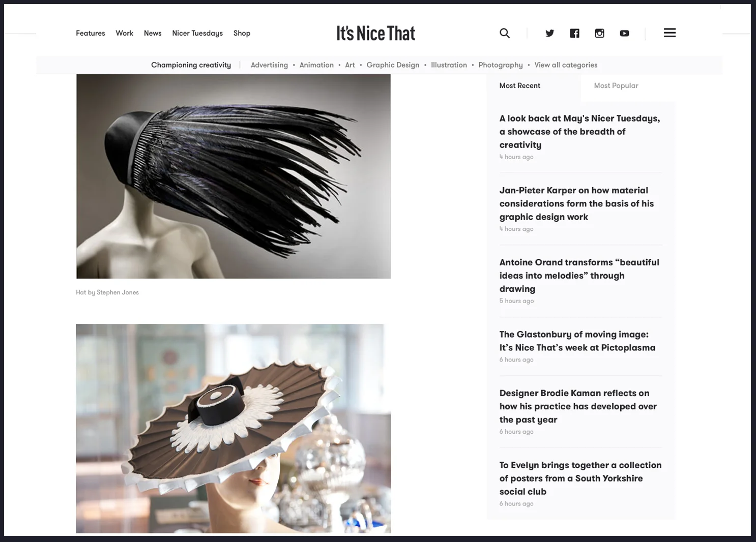The height and width of the screenshot is (542, 756).
Task: Open the Facebook icon link
Action: click(x=575, y=33)
